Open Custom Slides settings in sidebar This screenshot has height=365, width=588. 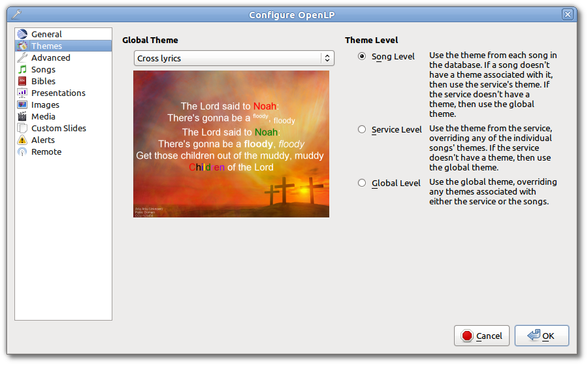[x=58, y=129]
